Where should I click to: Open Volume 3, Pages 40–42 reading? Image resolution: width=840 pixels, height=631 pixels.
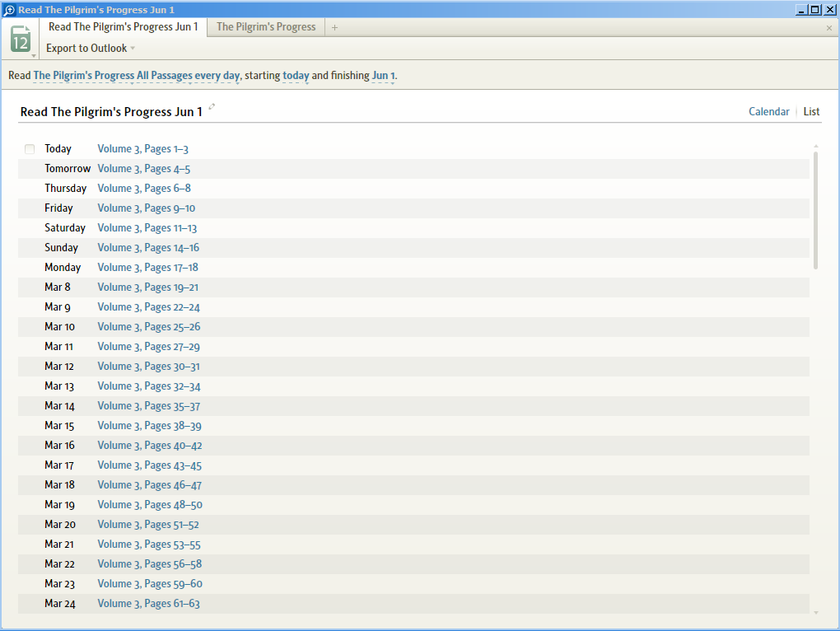[149, 446]
